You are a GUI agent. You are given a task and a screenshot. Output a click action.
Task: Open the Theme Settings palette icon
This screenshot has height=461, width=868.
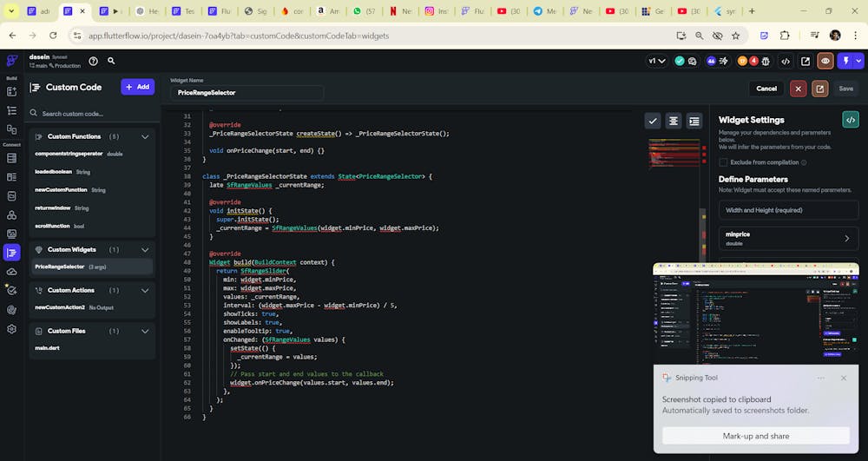(11, 310)
